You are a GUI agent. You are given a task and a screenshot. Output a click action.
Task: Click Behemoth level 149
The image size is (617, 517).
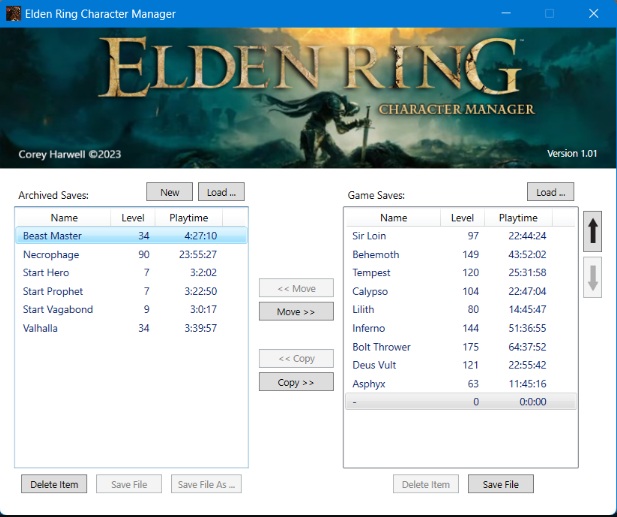coord(471,254)
